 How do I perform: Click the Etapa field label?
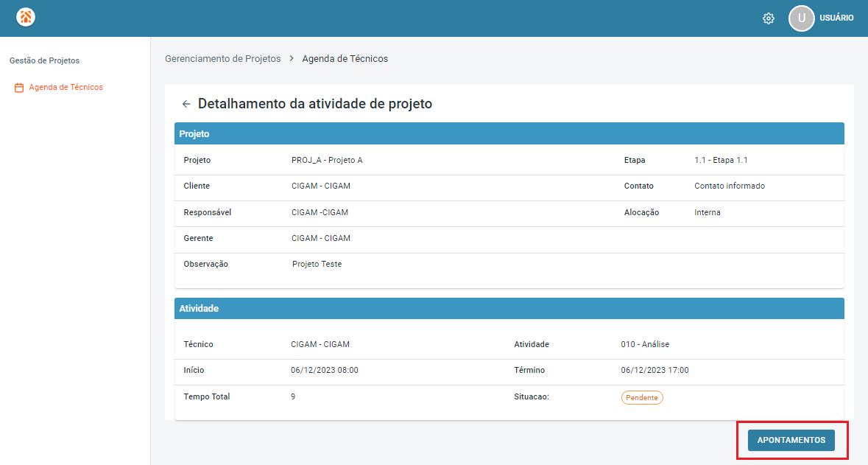(635, 160)
